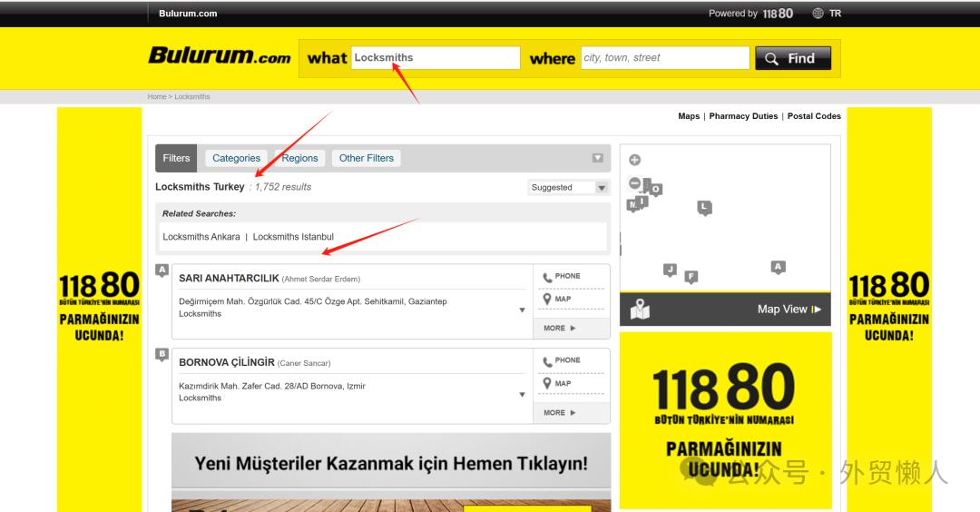Image resolution: width=980 pixels, height=512 pixels.
Task: Click the 11880 powered-by logo
Action: 778,13
